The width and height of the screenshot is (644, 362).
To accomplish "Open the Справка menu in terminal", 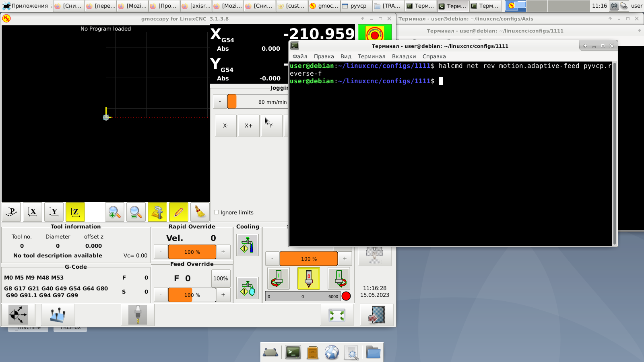I will (x=434, y=56).
